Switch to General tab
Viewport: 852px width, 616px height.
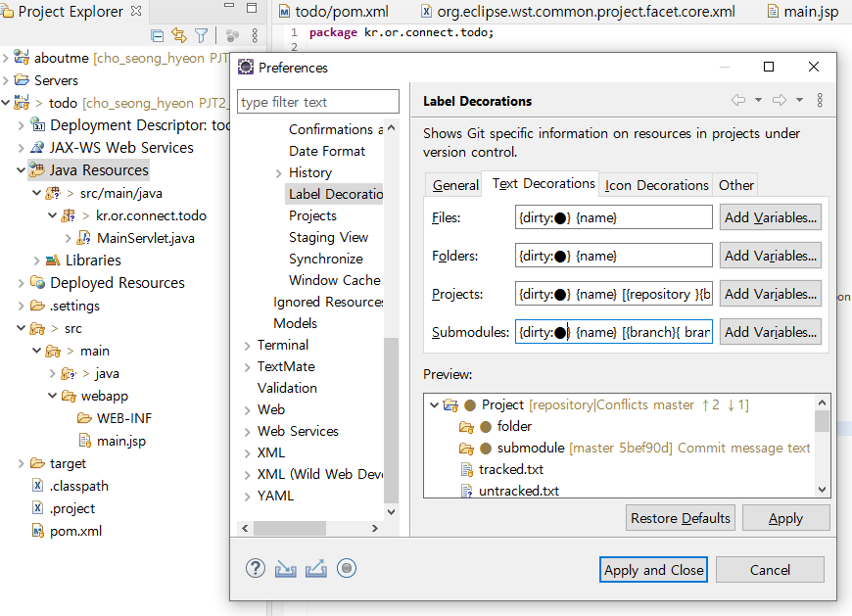[x=455, y=185]
